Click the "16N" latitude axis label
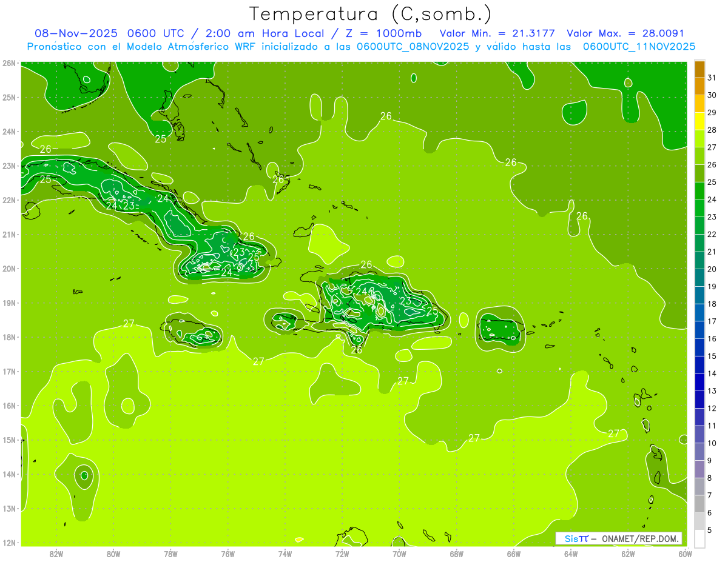This screenshot has width=728, height=562. [8, 406]
